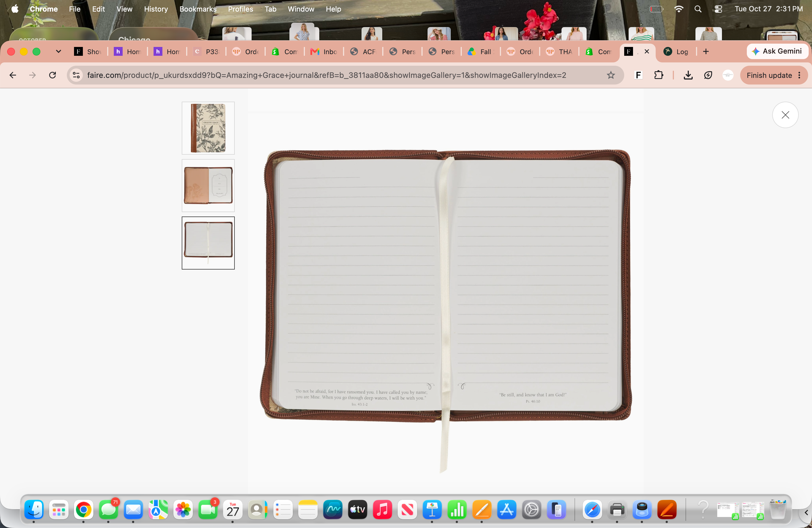This screenshot has height=528, width=812.
Task: Switch to the Show Faire tab
Action: click(x=88, y=52)
